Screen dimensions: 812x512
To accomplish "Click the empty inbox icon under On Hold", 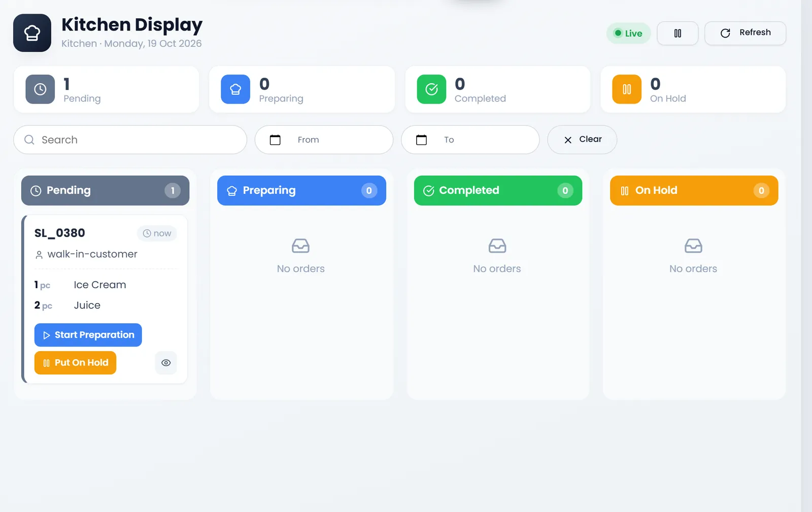I will (693, 246).
